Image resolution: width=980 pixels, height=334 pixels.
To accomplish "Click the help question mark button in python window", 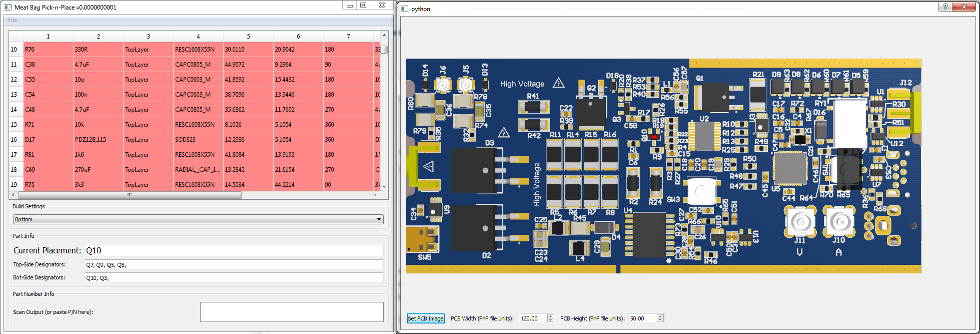I will pyautogui.click(x=945, y=7).
